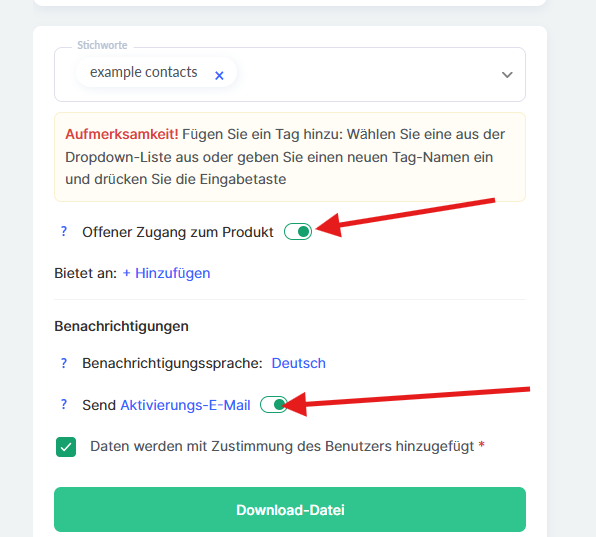The height and width of the screenshot is (537, 596).
Task: Disable the Send Aktivierungs-E-Mail switch
Action: point(274,404)
